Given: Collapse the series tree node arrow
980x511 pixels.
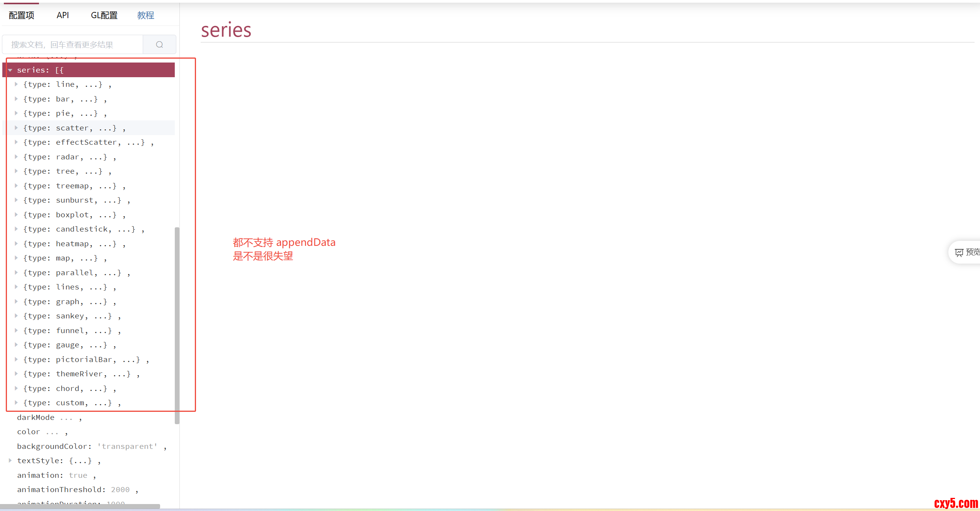Looking at the screenshot, I should [x=10, y=70].
